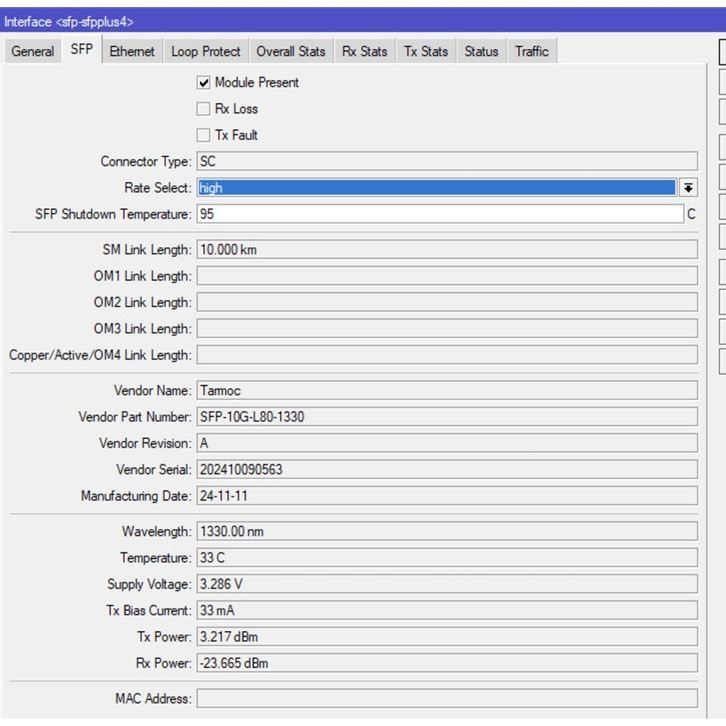
Task: Open the Tx Stats tab
Action: (426, 52)
